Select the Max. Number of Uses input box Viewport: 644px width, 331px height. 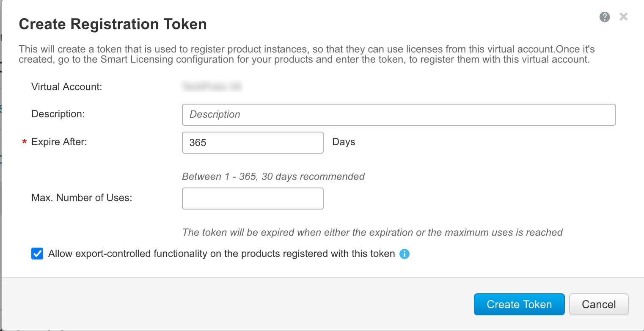(253, 199)
